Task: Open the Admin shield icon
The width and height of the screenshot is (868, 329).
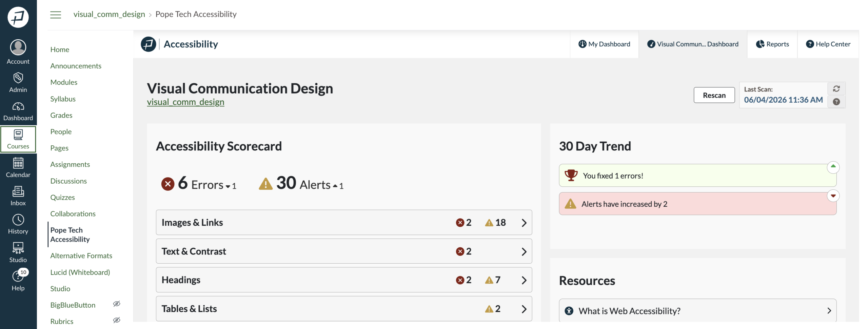Action: (x=18, y=78)
